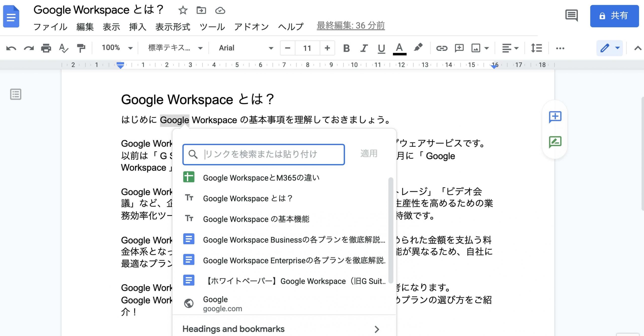Screen dimensions: 644x336
Task: Toggle italic formatting
Action: [x=364, y=48]
